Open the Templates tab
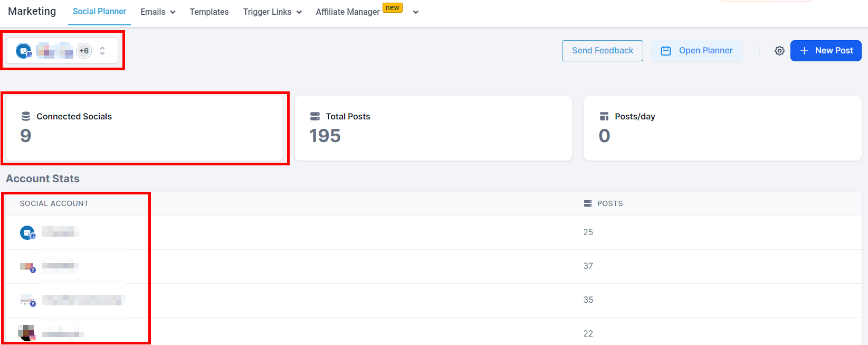Viewport: 868px width, 345px height. tap(209, 12)
